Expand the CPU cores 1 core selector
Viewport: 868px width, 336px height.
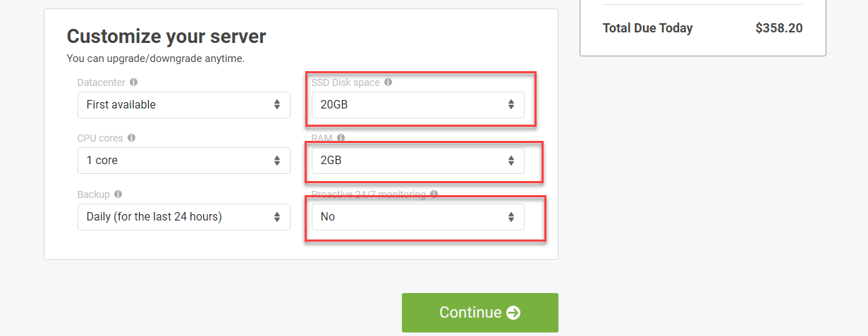pos(184,161)
